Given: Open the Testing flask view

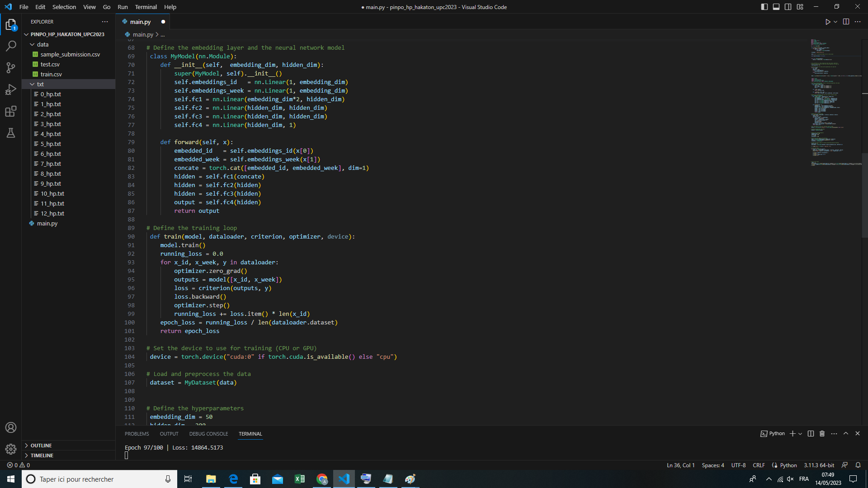Looking at the screenshot, I should pyautogui.click(x=11, y=133).
